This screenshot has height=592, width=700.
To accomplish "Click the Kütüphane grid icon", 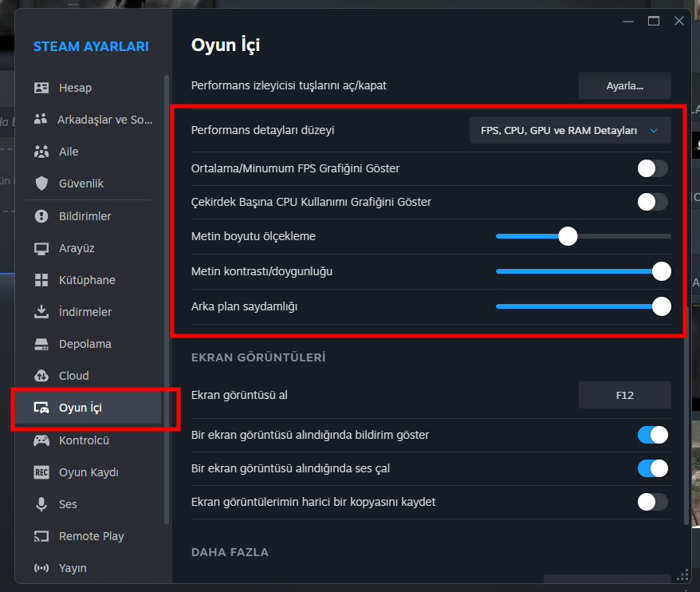I will [x=41, y=280].
